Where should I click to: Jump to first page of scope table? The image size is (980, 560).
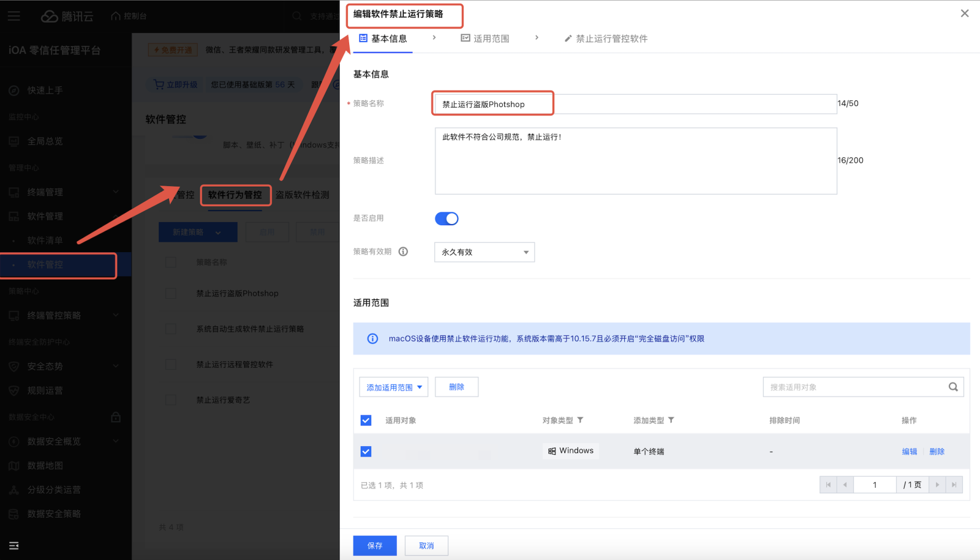point(828,485)
